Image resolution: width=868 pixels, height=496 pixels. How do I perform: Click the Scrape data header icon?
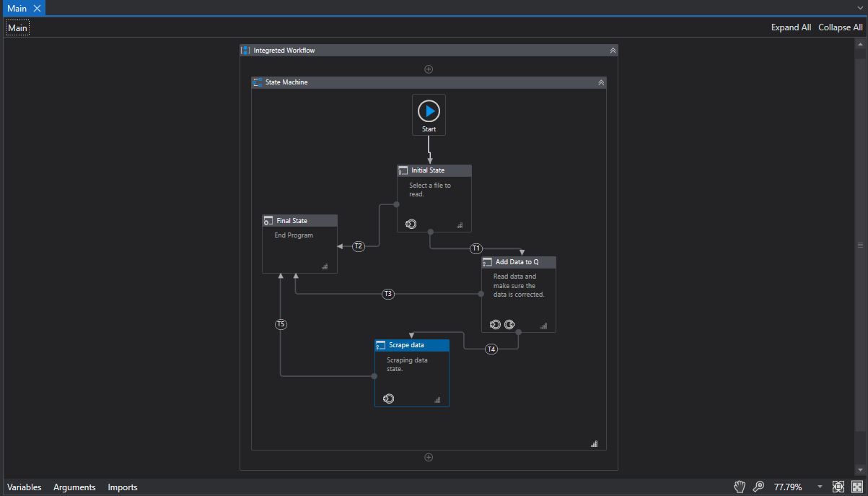click(380, 345)
